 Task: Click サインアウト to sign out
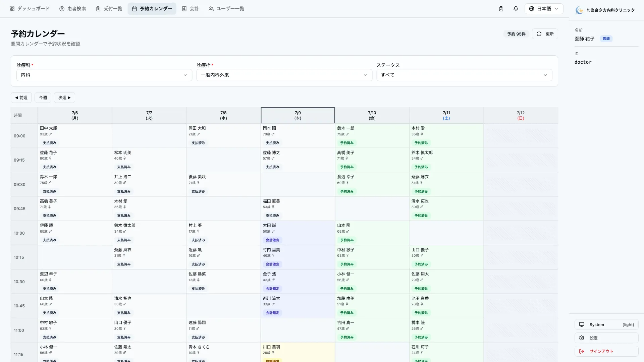click(x=606, y=351)
